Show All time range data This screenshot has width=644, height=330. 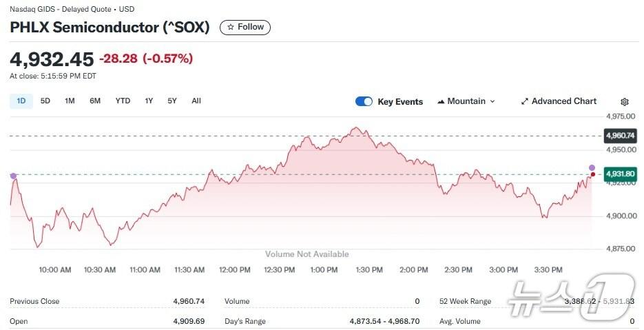click(x=196, y=101)
